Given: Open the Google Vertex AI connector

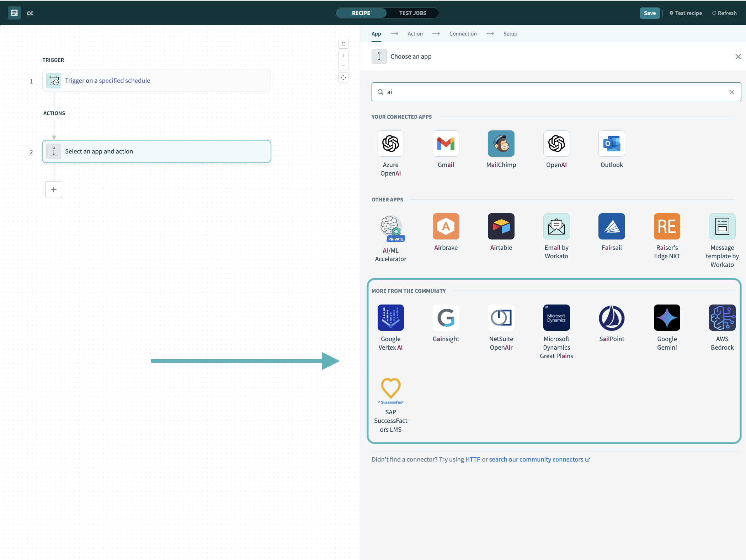Looking at the screenshot, I should pyautogui.click(x=390, y=318).
